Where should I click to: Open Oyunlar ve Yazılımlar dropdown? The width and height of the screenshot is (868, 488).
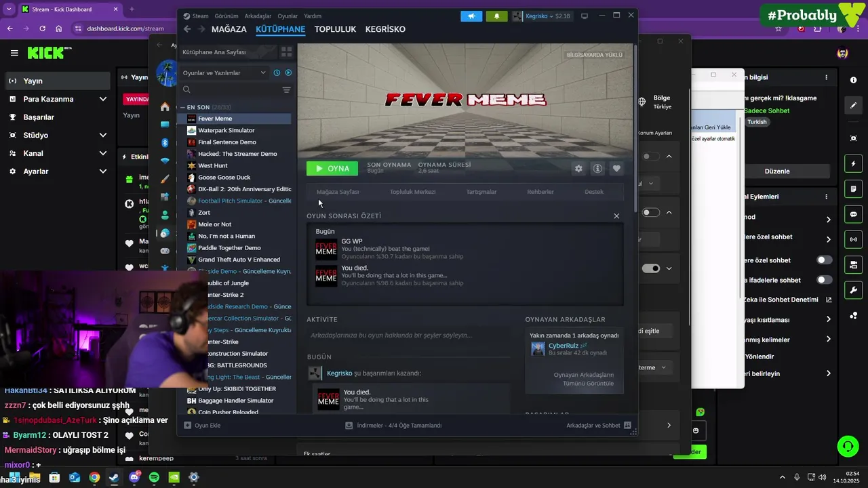[224, 73]
